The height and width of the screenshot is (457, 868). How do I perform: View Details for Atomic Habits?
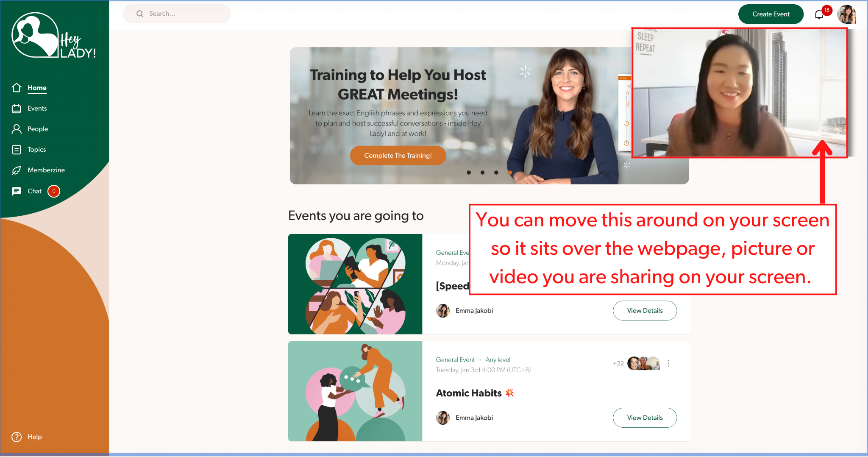(645, 418)
